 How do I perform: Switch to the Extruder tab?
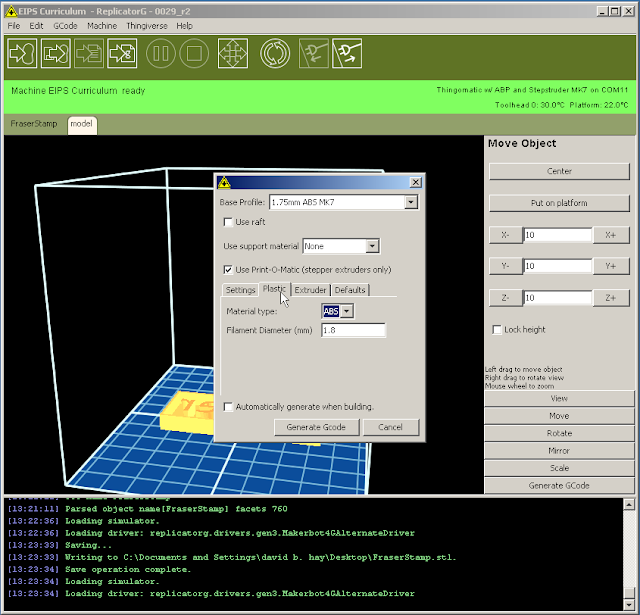pos(310,290)
